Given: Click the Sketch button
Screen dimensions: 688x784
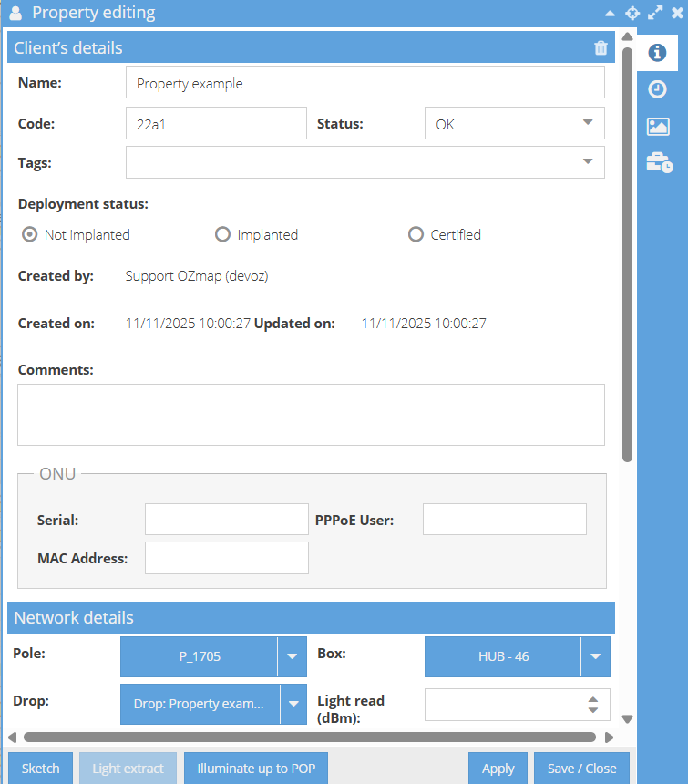Looking at the screenshot, I should (x=40, y=768).
